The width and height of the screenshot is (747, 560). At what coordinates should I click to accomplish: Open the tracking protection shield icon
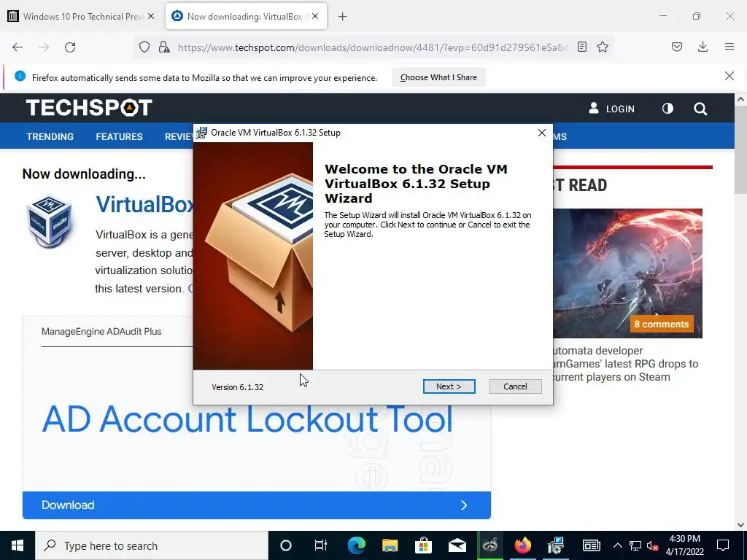pos(144,47)
